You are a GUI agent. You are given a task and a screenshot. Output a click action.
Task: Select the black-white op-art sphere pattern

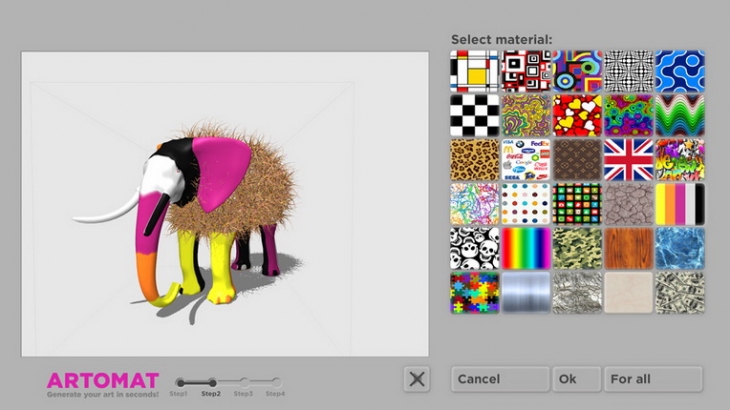click(x=629, y=71)
